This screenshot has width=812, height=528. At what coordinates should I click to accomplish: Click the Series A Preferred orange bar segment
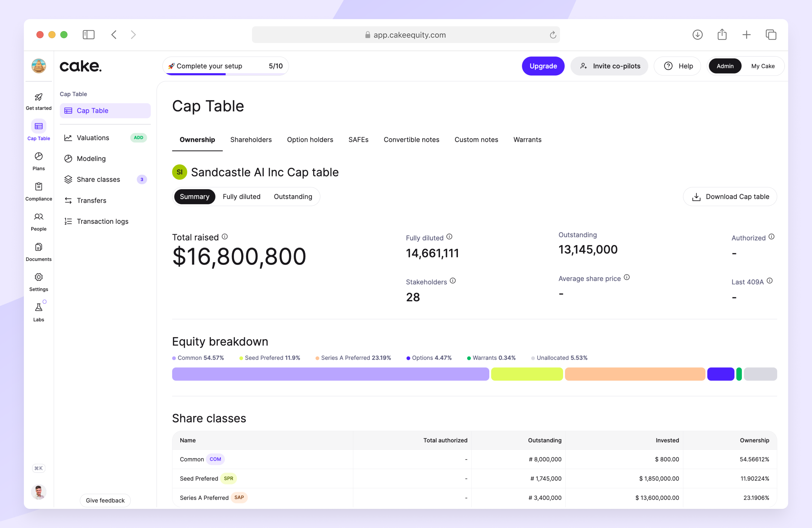tap(635, 374)
